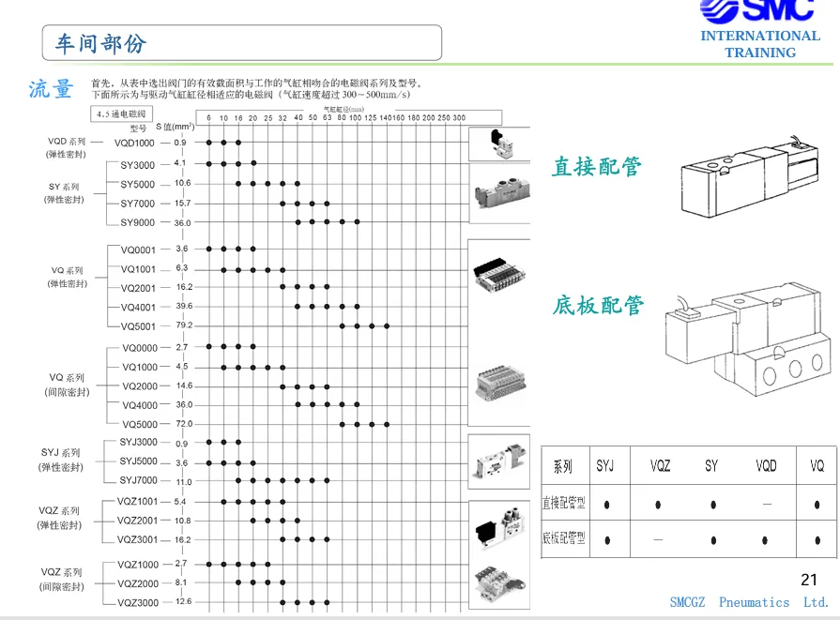Select the VQ5001 model label

click(138, 326)
